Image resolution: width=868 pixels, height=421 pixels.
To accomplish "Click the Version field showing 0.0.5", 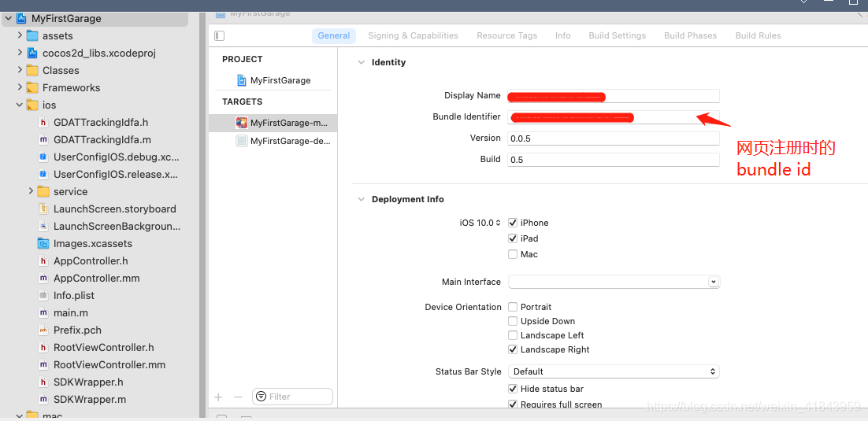I will point(614,138).
